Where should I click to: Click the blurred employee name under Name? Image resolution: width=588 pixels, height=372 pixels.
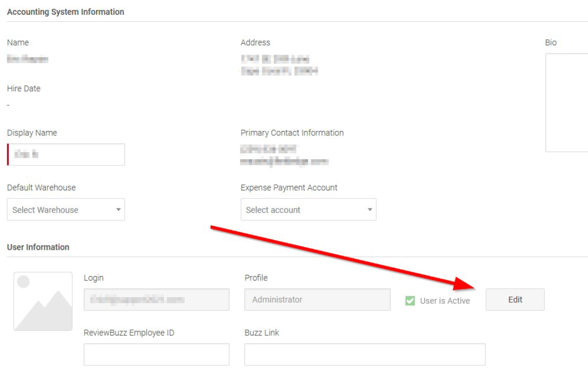click(x=28, y=59)
